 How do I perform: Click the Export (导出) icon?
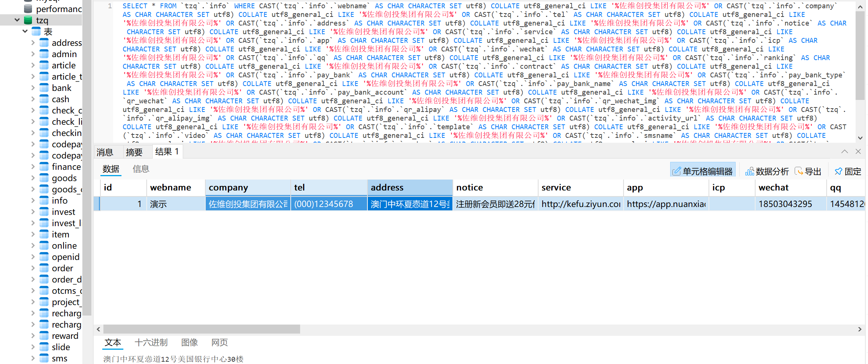click(798, 172)
